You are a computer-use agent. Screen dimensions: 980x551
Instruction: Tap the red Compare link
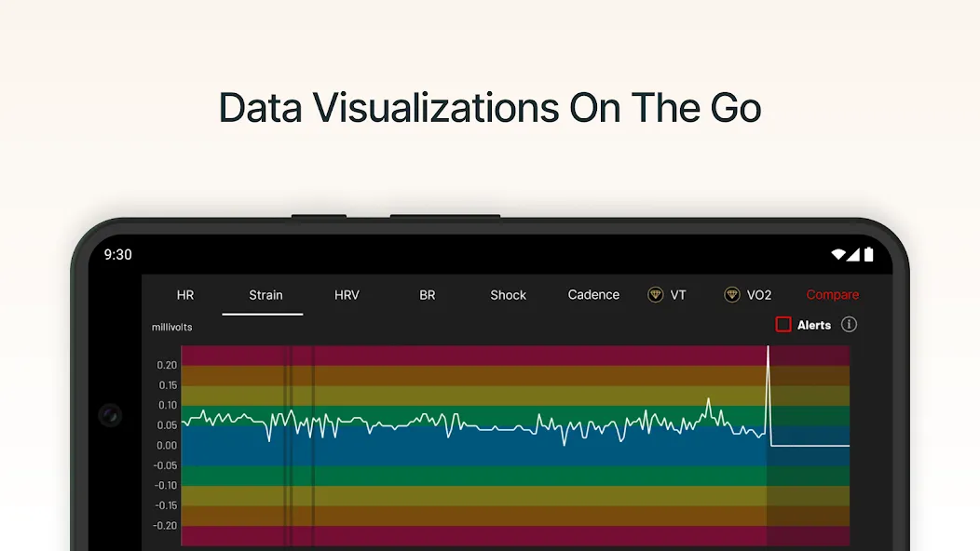[x=833, y=295]
